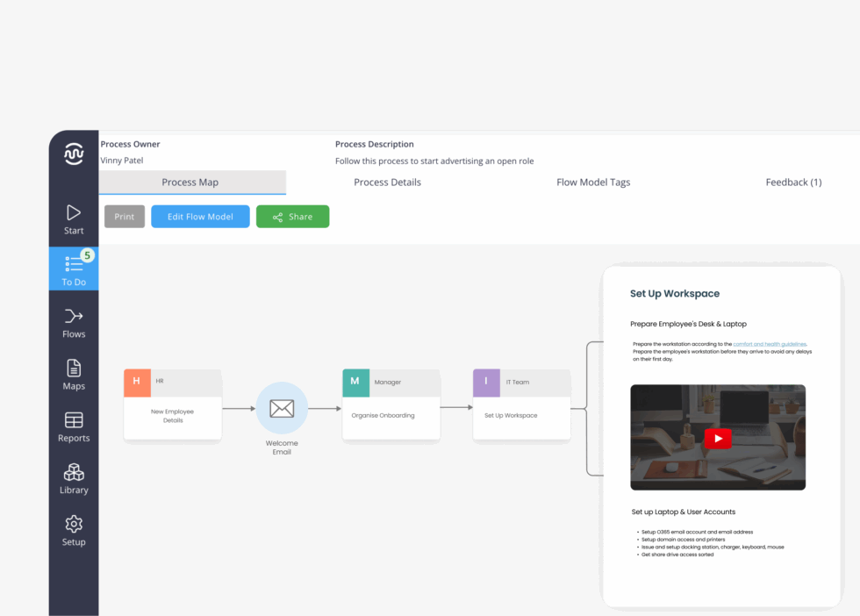
Task: Switch to the Process Details tab
Action: (387, 182)
